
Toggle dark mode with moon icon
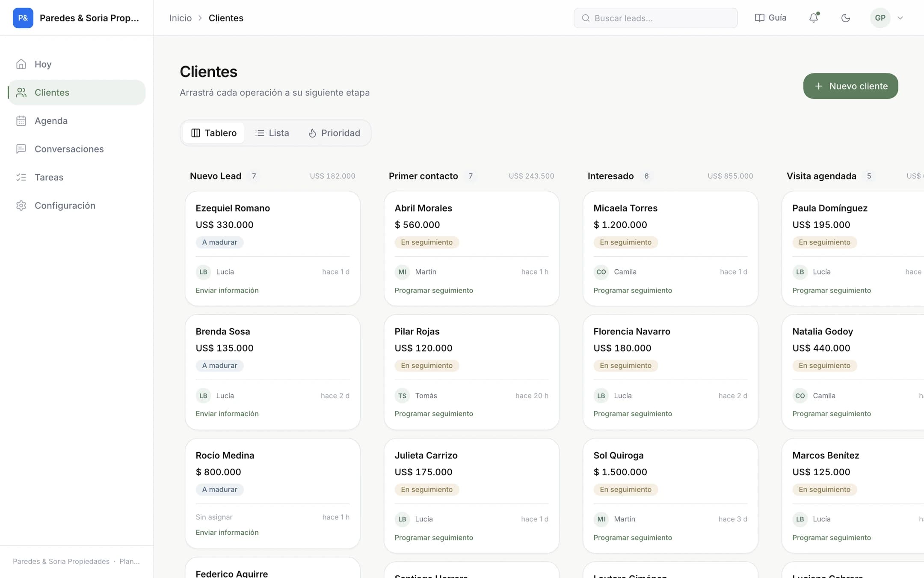[845, 18]
